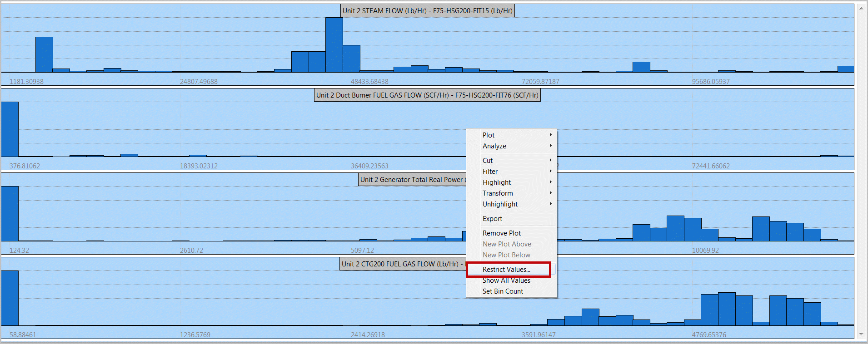Image resolution: width=868 pixels, height=344 pixels.
Task: Select Show All Values
Action: click(x=506, y=280)
